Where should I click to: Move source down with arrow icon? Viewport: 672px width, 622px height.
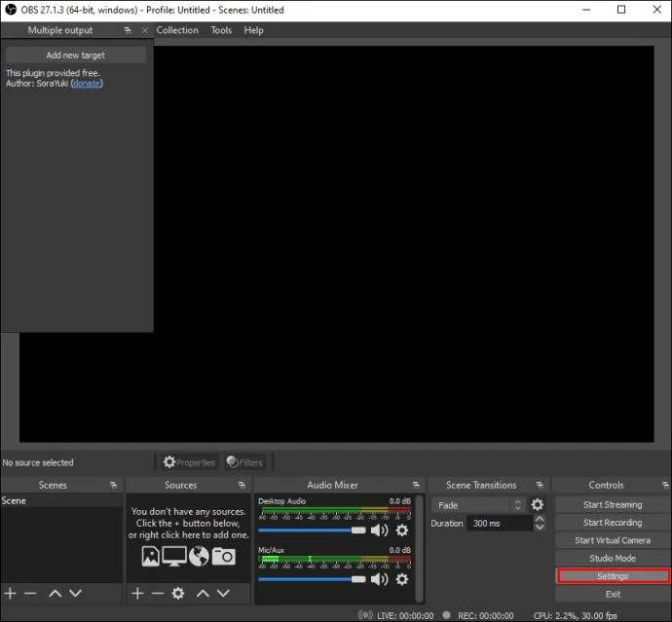[223, 594]
